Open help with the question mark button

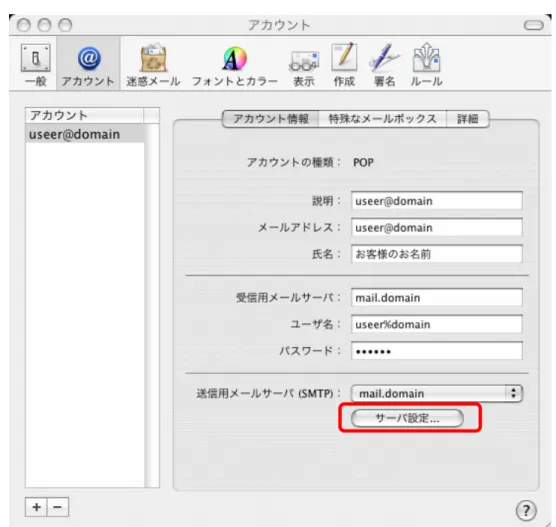[x=526, y=511]
